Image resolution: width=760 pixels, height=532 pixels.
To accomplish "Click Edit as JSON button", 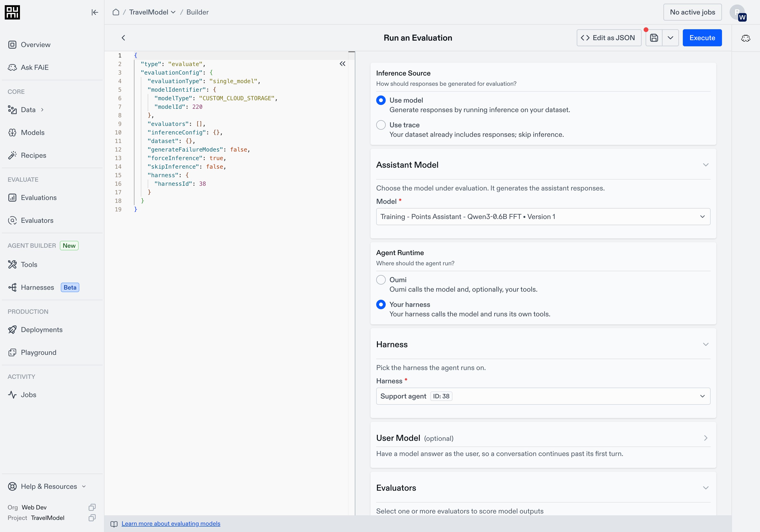I will tap(608, 38).
